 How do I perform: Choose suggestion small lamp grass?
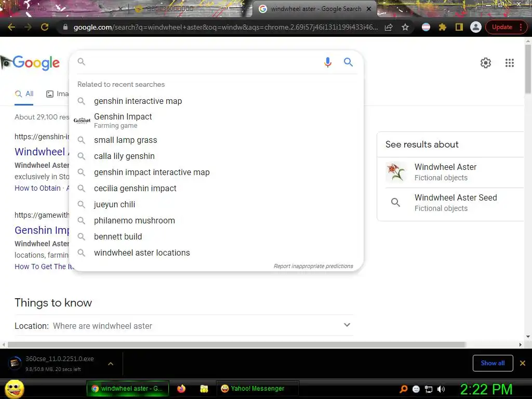point(216,140)
